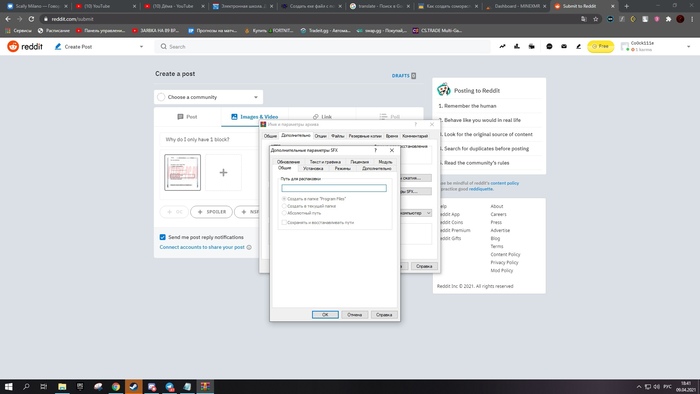Open the 'Режимы' tab in SFX dialog
The height and width of the screenshot is (394, 700).
click(x=342, y=169)
